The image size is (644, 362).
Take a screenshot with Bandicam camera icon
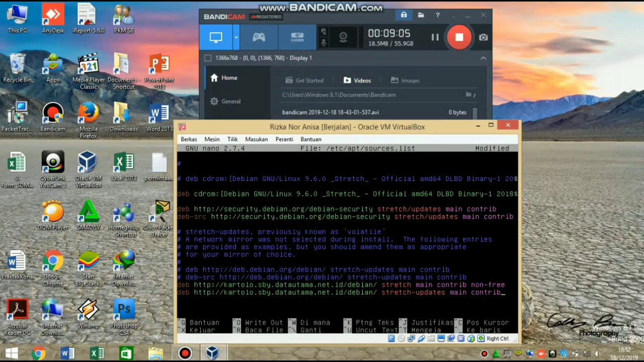483,37
